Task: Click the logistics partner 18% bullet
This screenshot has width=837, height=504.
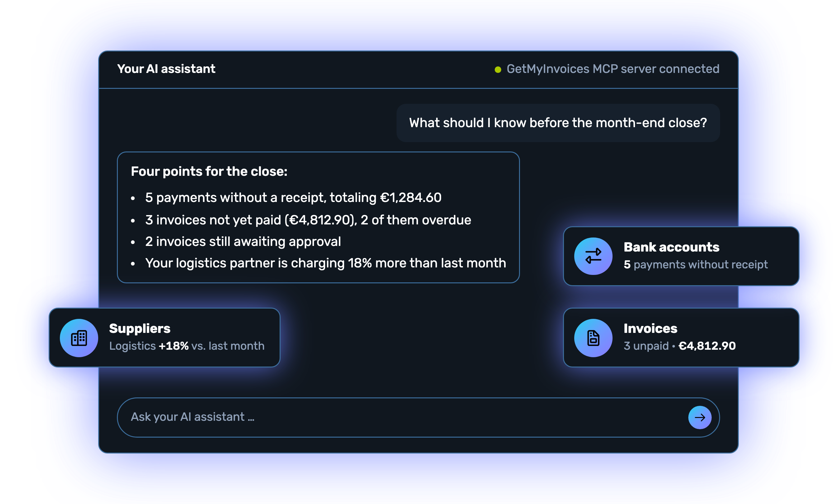Action: click(x=325, y=263)
